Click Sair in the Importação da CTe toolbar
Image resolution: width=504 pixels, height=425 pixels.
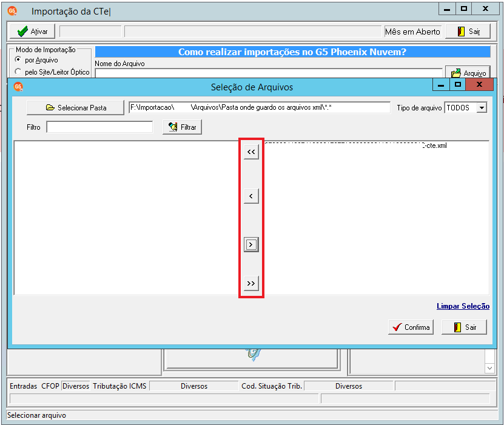pos(468,32)
